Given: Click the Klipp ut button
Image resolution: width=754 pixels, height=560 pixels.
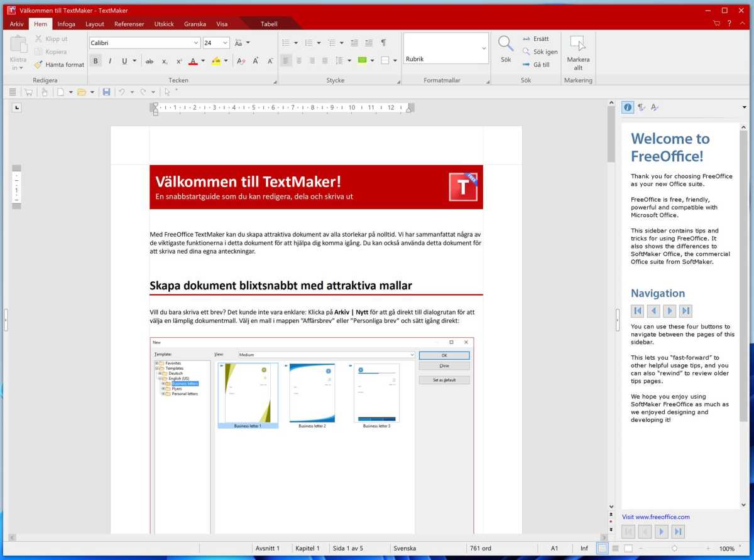Looking at the screenshot, I should click(x=51, y=38).
